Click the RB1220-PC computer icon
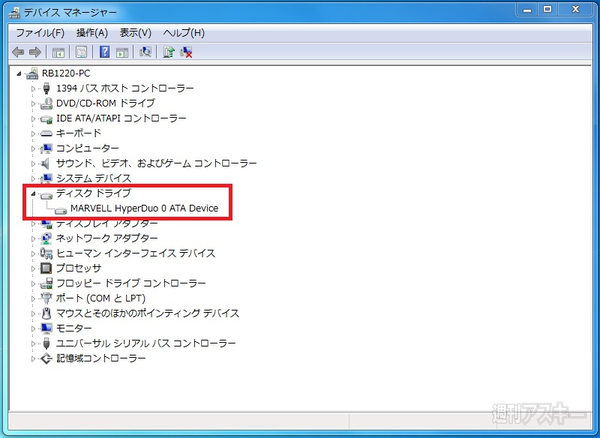Screen dimensions: 600x438 click(32, 73)
